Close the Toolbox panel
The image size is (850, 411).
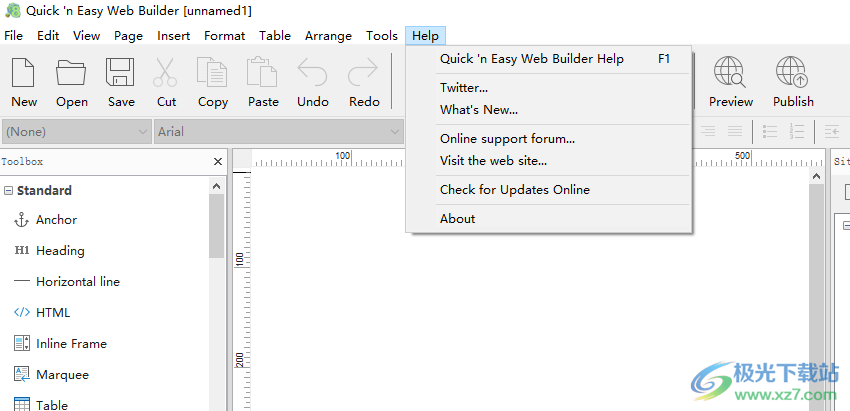point(218,162)
